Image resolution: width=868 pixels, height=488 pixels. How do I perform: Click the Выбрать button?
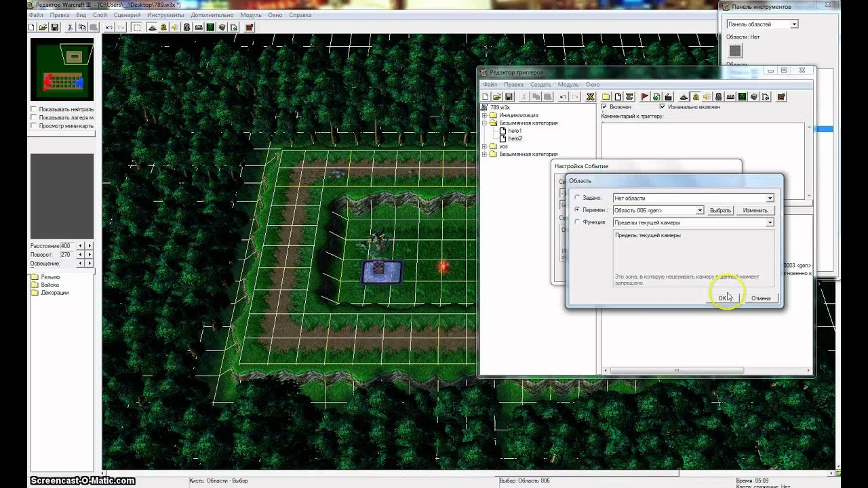point(720,210)
